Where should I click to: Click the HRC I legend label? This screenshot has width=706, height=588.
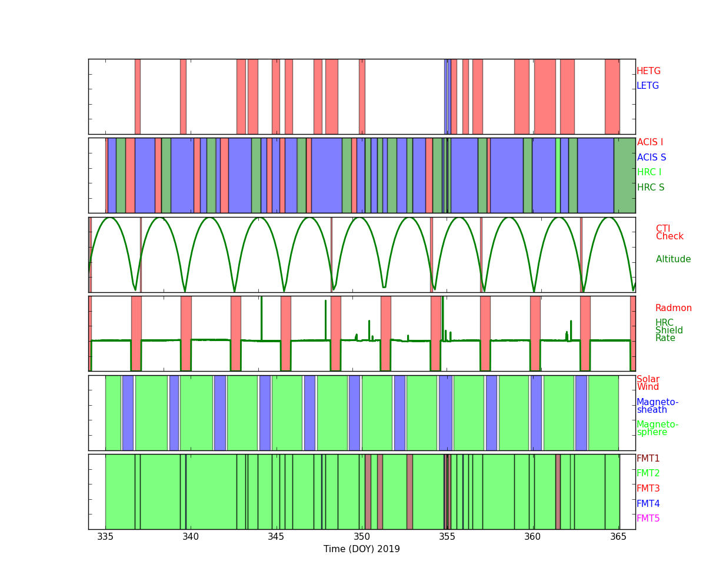(649, 172)
